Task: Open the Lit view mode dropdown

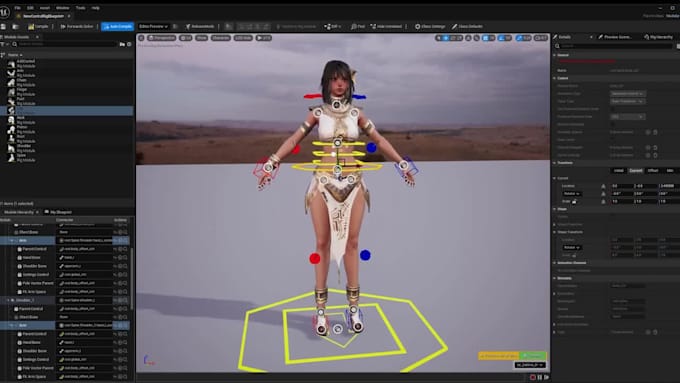Action: [186, 38]
